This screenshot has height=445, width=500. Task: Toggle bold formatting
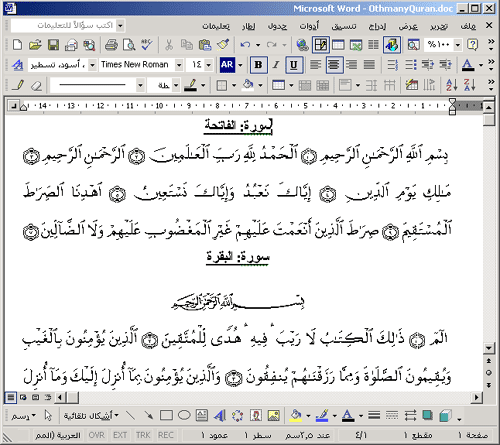click(x=258, y=65)
